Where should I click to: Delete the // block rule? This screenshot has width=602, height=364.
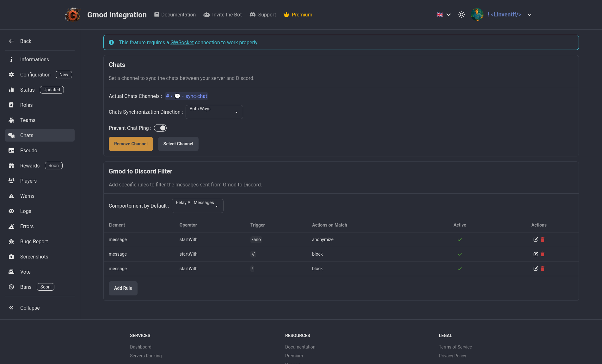pos(543,254)
